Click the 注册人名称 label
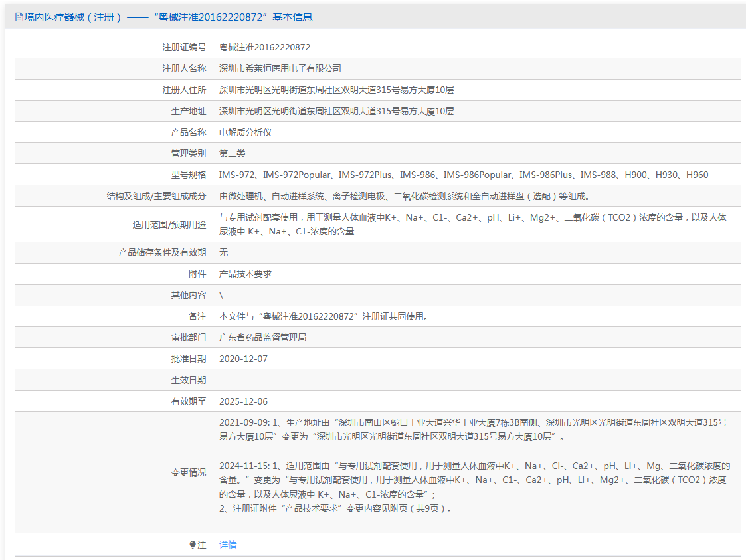Screen dimensions: 746x560 184,68
